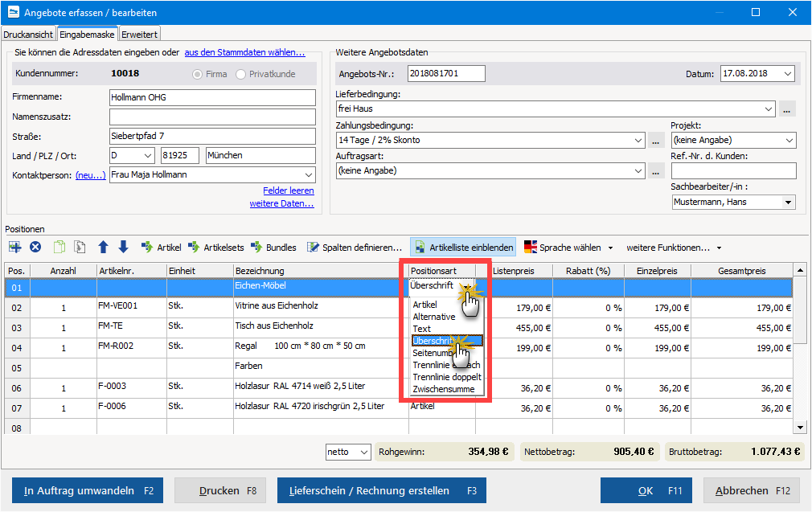Click 'Lieferschein / Rechnung erstellen' button
The height and width of the screenshot is (512, 812).
382,490
